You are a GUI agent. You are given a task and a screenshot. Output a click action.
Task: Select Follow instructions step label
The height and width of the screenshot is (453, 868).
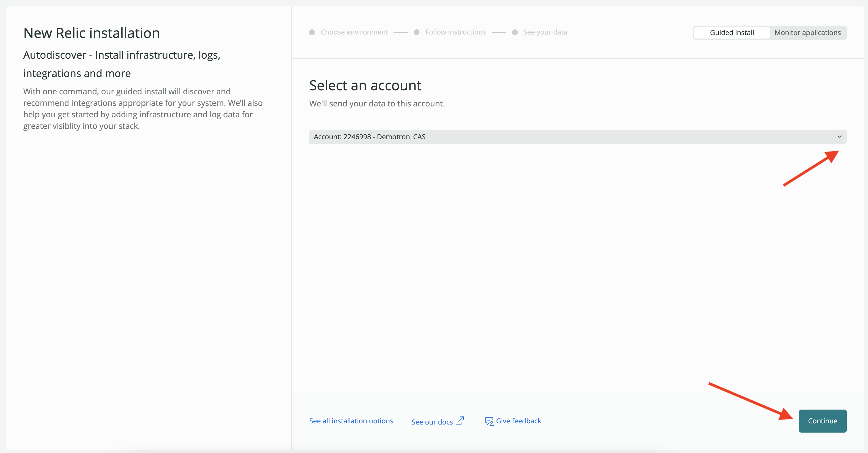pyautogui.click(x=456, y=32)
